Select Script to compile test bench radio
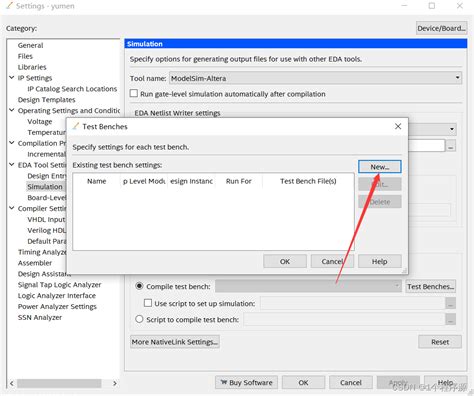Image resolution: width=474 pixels, height=396 pixels. [x=139, y=319]
